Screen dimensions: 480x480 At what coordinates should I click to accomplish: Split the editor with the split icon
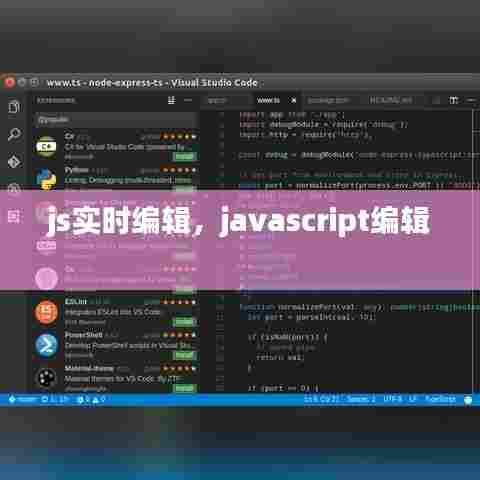click(453, 100)
